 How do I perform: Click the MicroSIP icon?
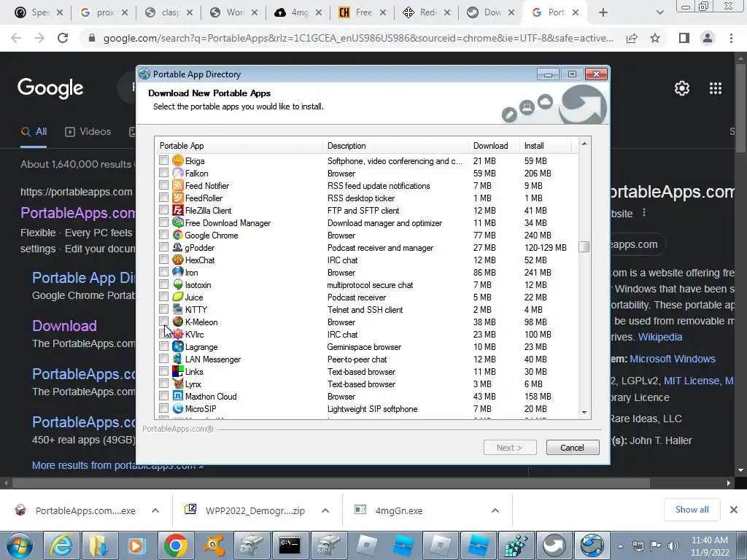click(x=178, y=408)
